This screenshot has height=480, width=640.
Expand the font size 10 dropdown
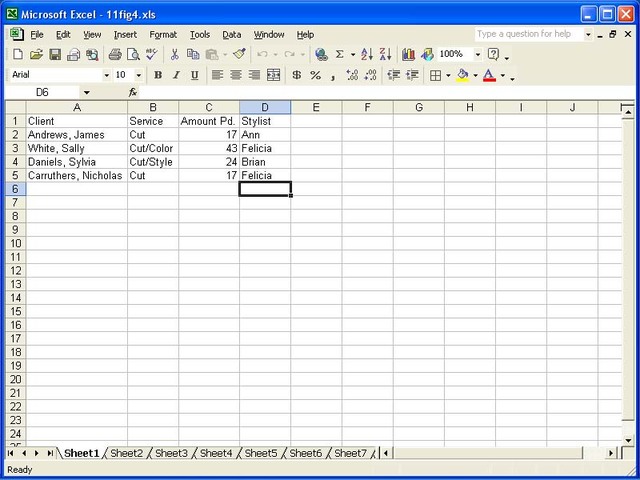(139, 76)
